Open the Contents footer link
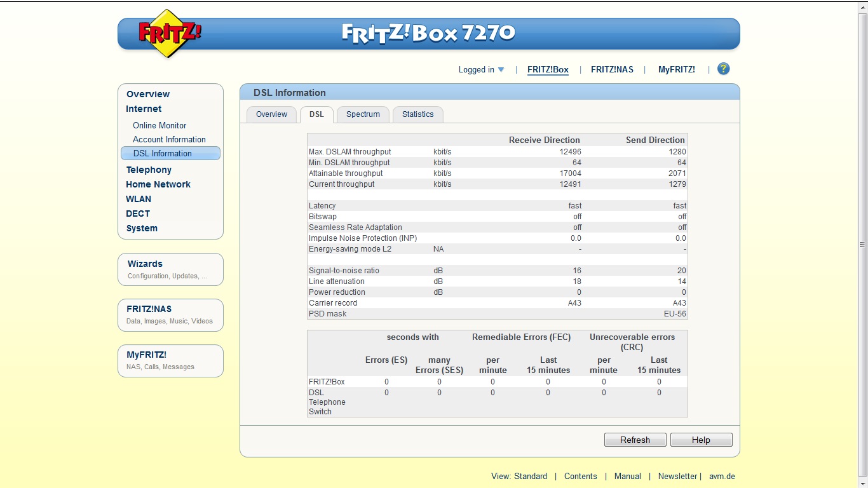 (x=581, y=476)
